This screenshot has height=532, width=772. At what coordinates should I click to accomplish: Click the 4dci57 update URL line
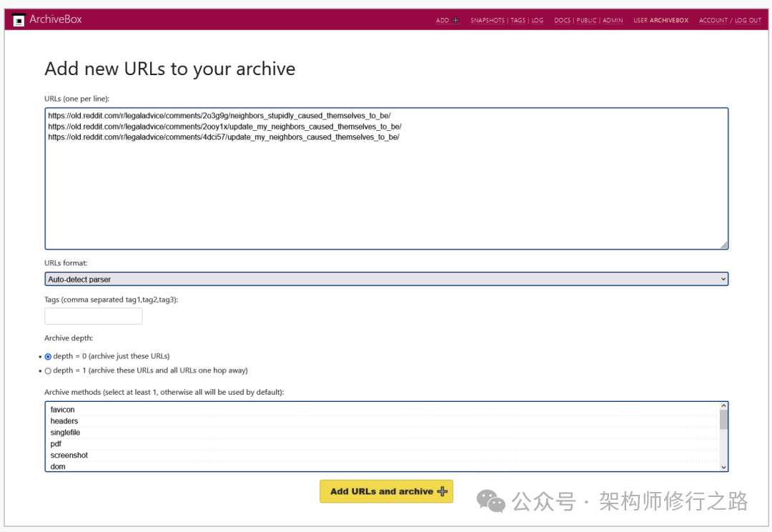[x=224, y=137]
